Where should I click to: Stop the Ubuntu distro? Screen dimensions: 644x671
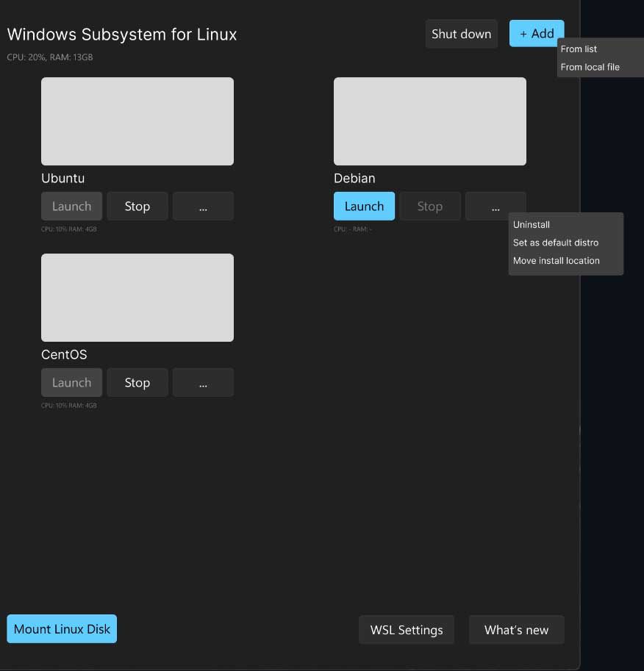[137, 207]
